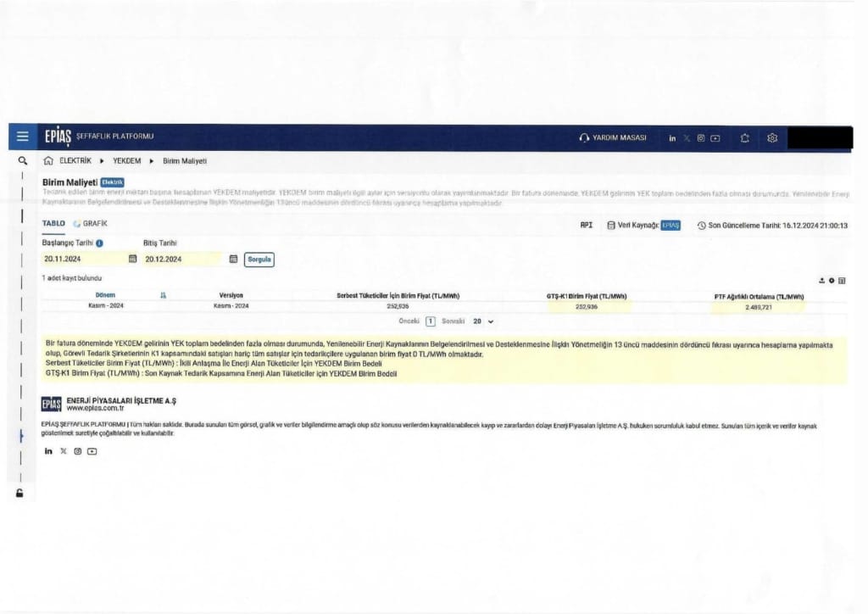
Task: Click the info icon beside Başlangıç Tarihi
Action: point(100,243)
